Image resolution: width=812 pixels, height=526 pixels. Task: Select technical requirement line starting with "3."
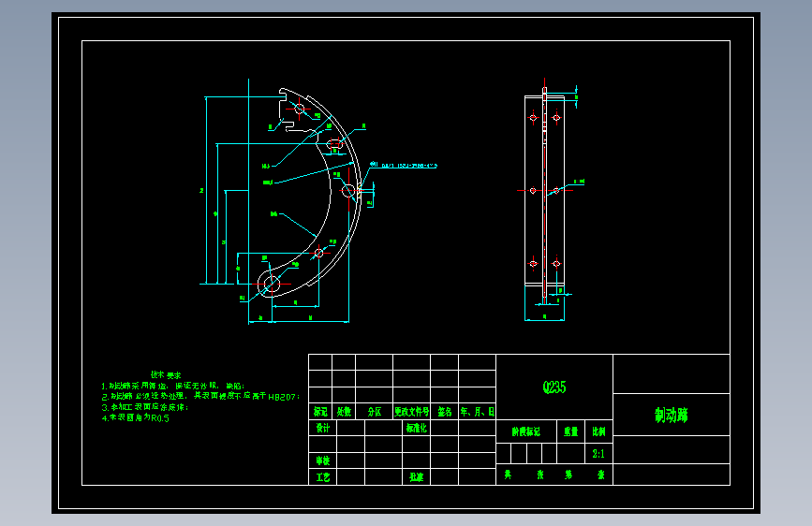pos(144,407)
